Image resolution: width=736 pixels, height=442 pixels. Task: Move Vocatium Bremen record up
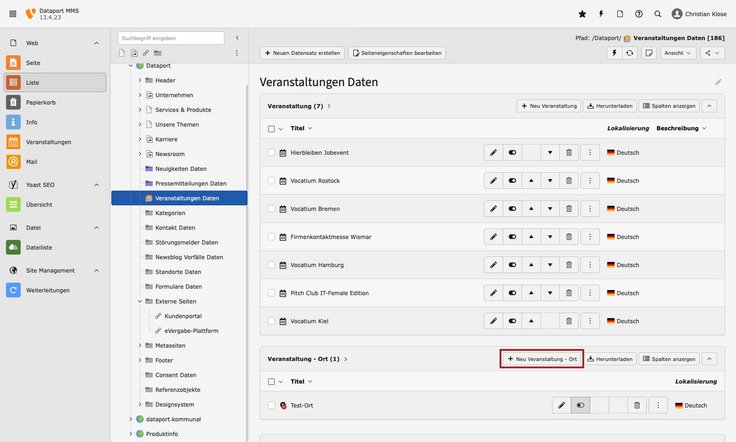pos(531,208)
